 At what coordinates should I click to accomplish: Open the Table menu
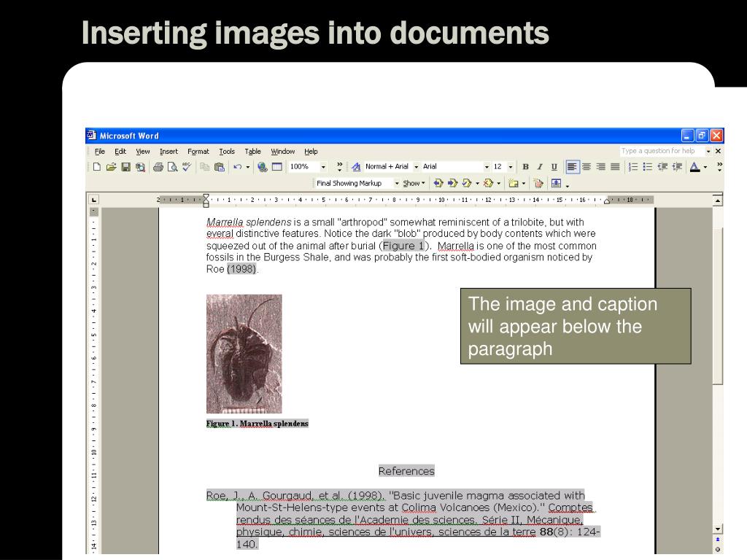(252, 152)
